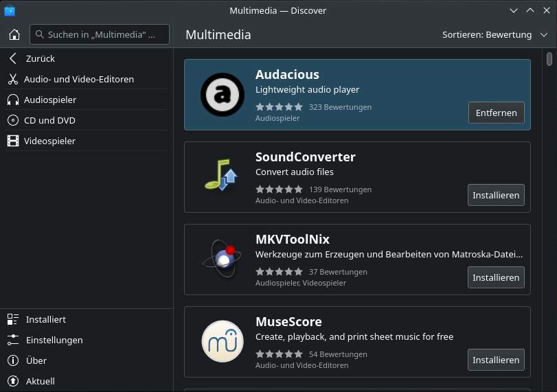Install SoundConverter
557x392 pixels.
tap(496, 195)
